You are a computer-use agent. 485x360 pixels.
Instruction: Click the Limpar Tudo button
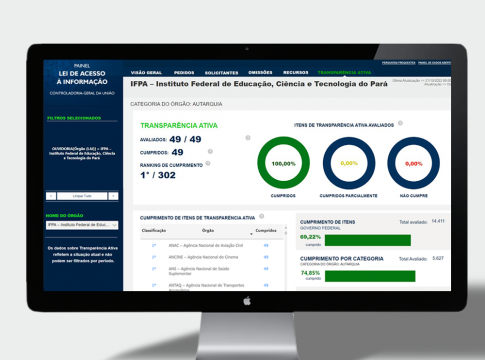pos(82,196)
